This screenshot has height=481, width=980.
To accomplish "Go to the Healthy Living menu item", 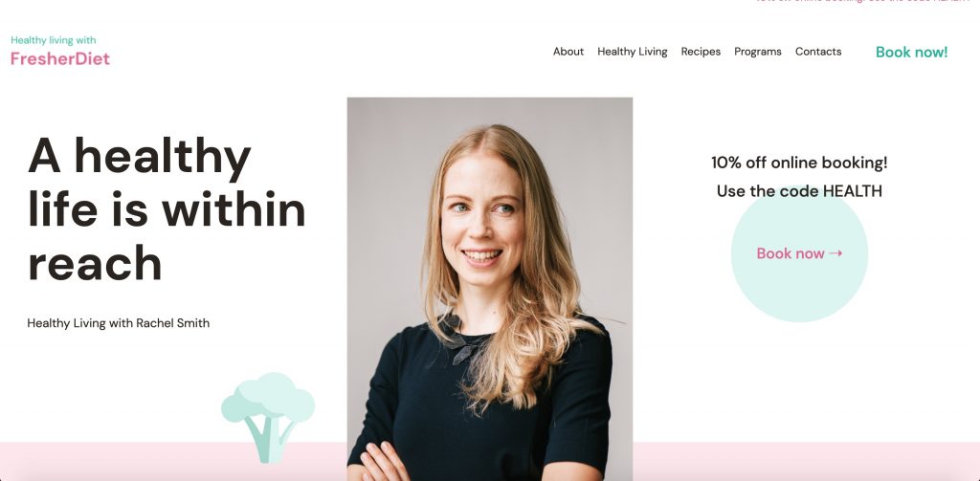I will pyautogui.click(x=632, y=52).
